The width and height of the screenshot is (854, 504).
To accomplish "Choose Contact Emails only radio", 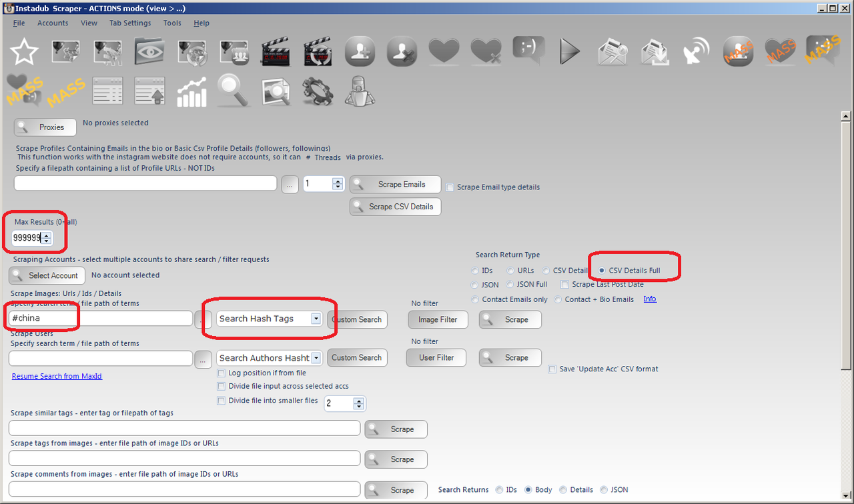I will pyautogui.click(x=476, y=300).
